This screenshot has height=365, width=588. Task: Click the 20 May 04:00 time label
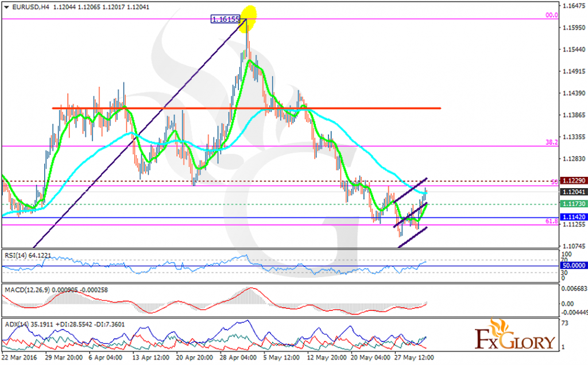pyautogui.click(x=369, y=358)
